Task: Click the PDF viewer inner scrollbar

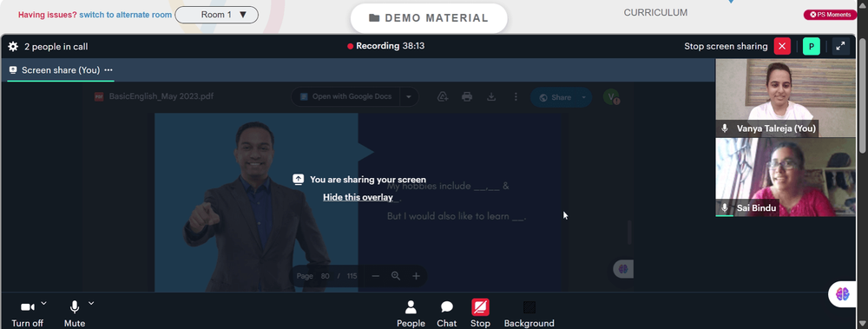Action: (x=628, y=233)
